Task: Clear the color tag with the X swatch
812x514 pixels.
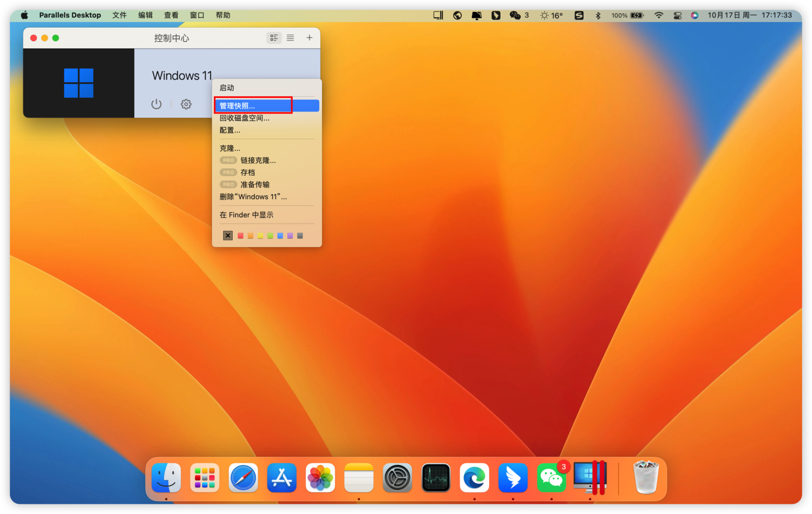Action: 228,235
